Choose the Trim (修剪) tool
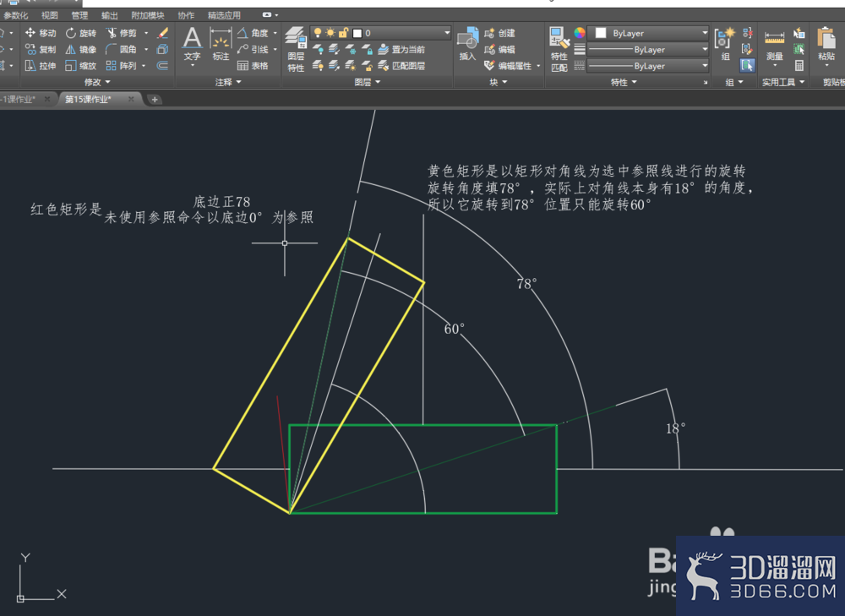The height and width of the screenshot is (616, 845). click(x=121, y=33)
